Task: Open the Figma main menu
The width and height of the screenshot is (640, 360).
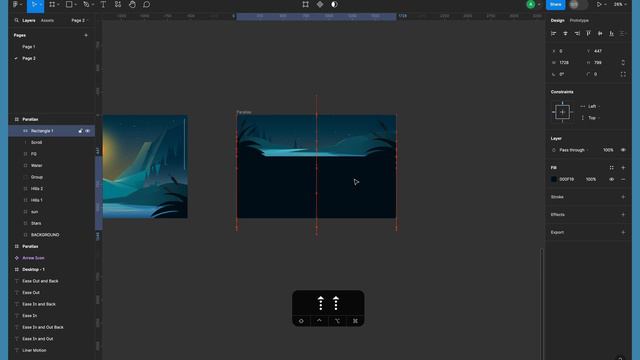Action: 15,4
